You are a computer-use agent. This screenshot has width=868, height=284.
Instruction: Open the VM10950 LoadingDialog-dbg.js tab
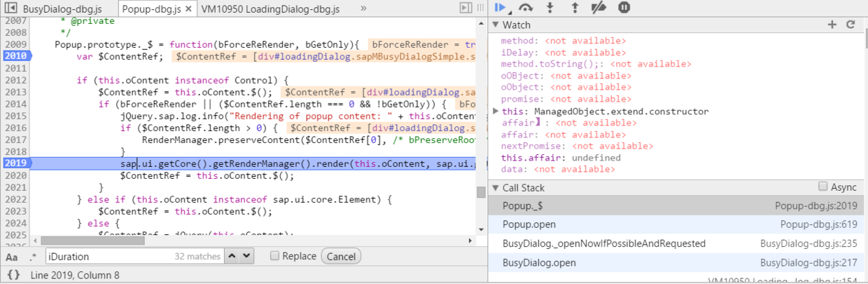(270, 9)
